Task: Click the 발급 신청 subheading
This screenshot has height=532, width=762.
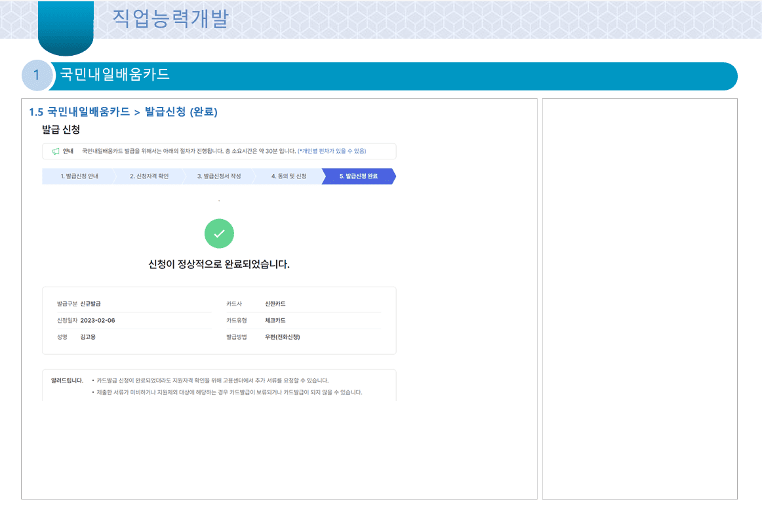Action: (61, 129)
